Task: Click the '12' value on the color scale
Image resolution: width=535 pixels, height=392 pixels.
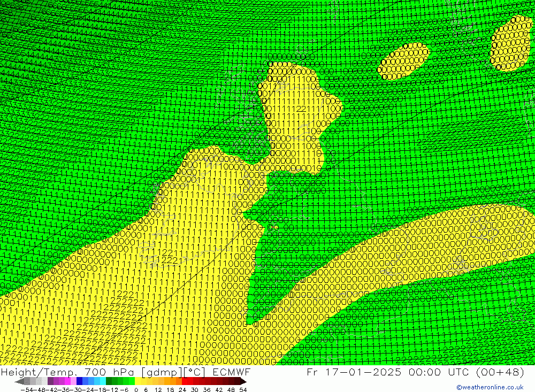Action: click(x=158, y=390)
